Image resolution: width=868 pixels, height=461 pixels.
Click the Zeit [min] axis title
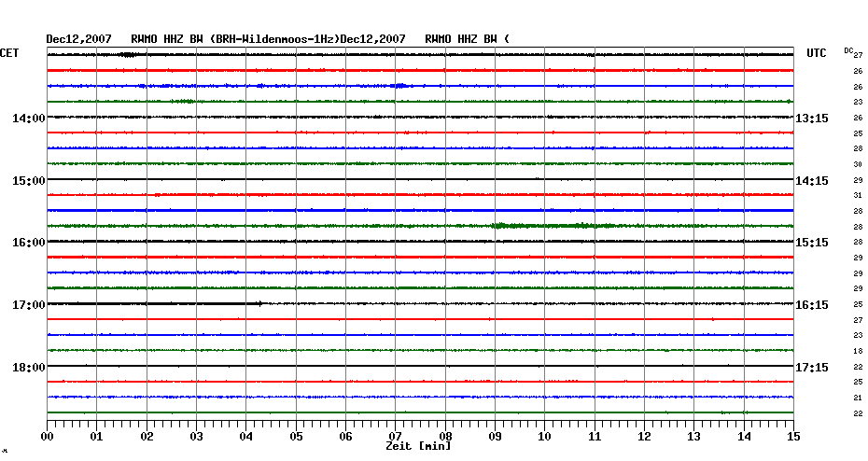click(x=418, y=446)
